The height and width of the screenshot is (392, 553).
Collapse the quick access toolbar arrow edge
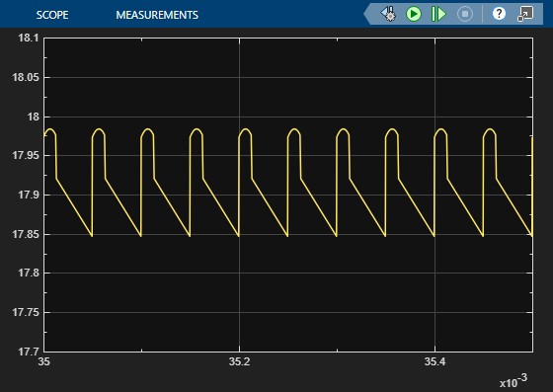click(367, 14)
